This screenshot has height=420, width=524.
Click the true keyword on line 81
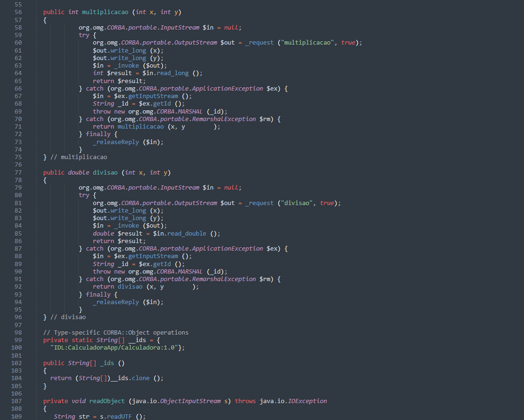pyautogui.click(x=327, y=203)
